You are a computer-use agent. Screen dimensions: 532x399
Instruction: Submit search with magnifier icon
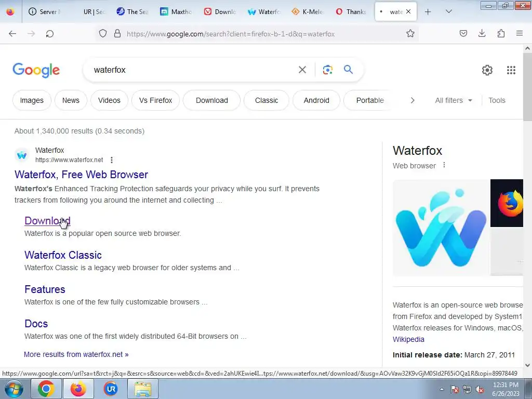point(348,70)
